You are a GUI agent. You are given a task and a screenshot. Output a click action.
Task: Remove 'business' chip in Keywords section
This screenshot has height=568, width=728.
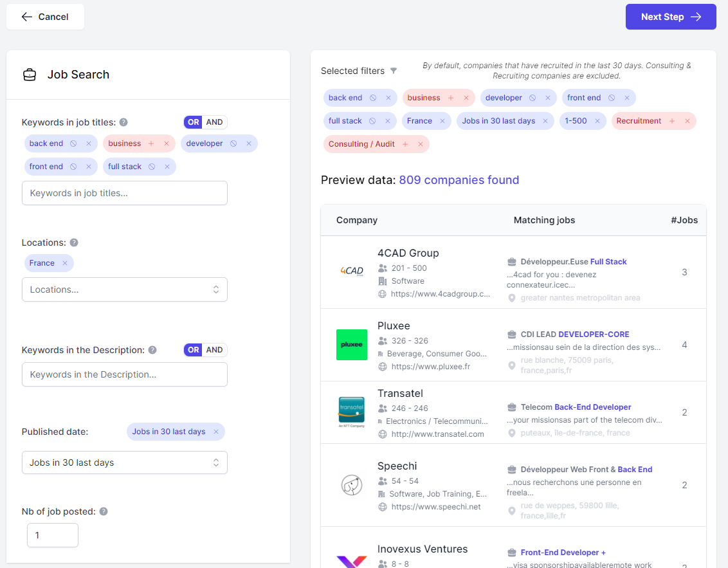pyautogui.click(x=167, y=143)
